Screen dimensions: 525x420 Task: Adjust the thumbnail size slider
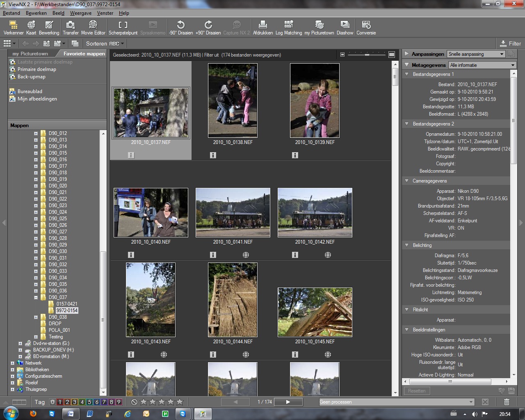tap(367, 55)
